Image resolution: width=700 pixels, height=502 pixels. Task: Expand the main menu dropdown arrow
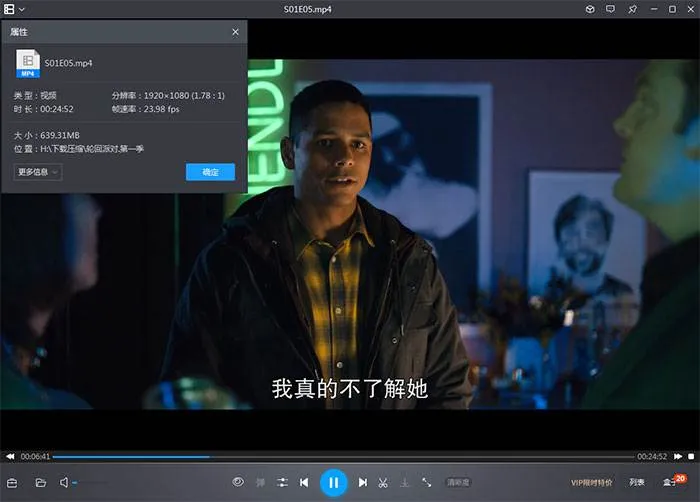(22, 9)
